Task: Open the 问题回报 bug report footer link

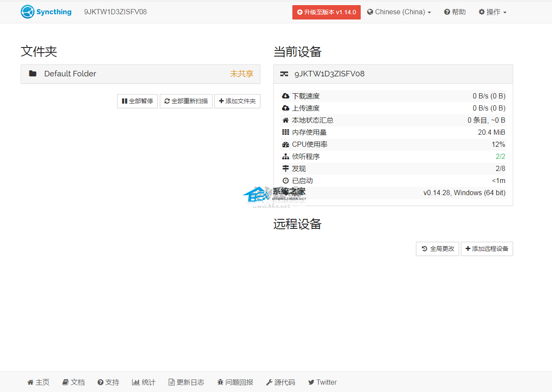Action: point(235,382)
